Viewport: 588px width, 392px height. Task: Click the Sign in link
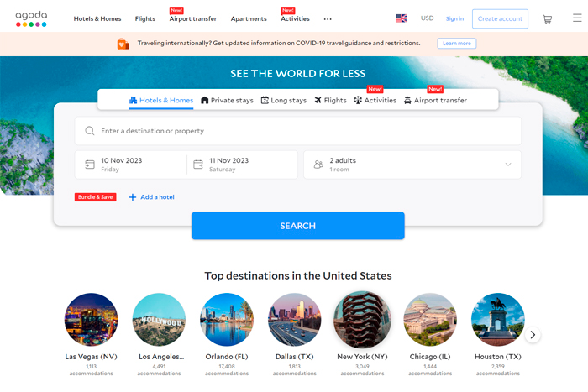(454, 18)
